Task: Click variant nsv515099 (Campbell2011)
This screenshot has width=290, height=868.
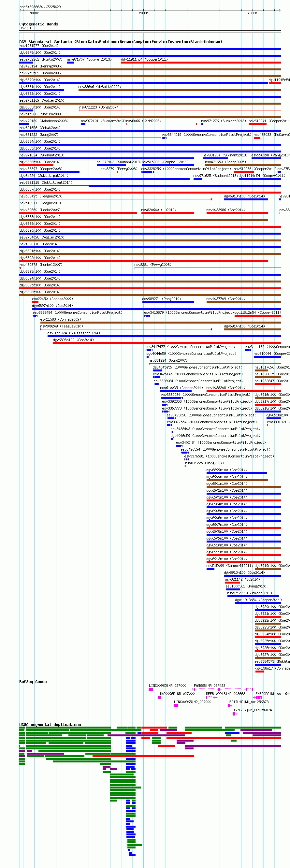Action: click(x=230, y=566)
